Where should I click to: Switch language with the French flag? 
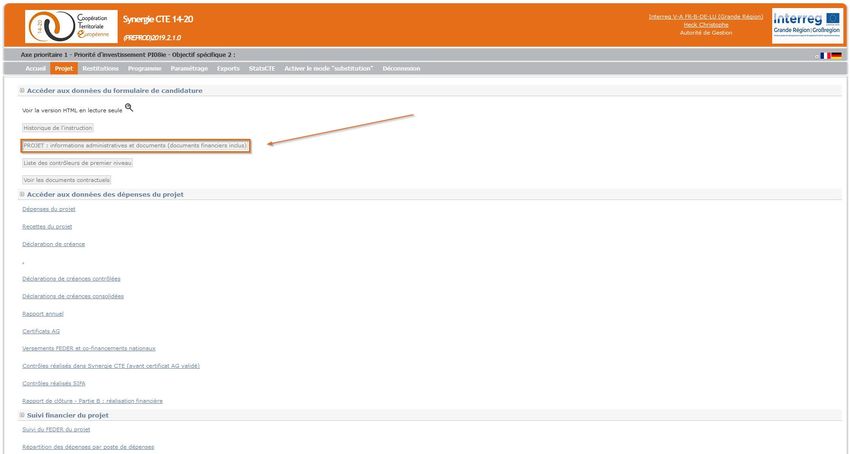pyautogui.click(x=824, y=56)
